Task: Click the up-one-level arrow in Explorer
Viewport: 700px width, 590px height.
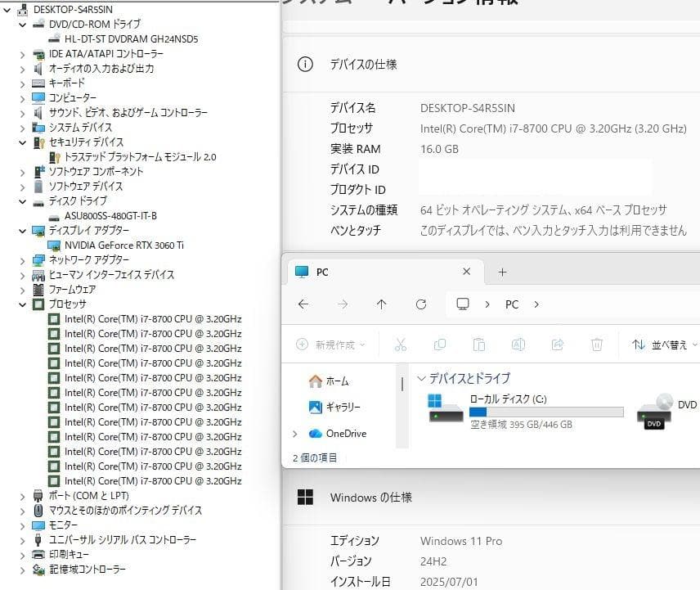Action: click(x=381, y=304)
